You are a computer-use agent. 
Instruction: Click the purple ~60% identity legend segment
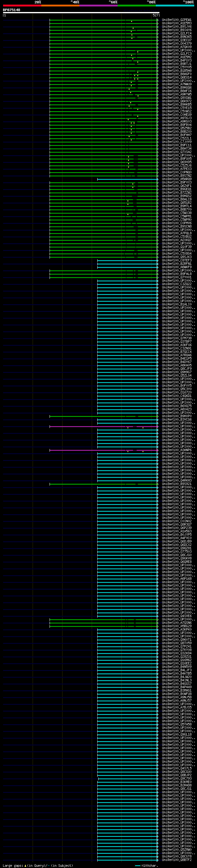click(98, 6)
